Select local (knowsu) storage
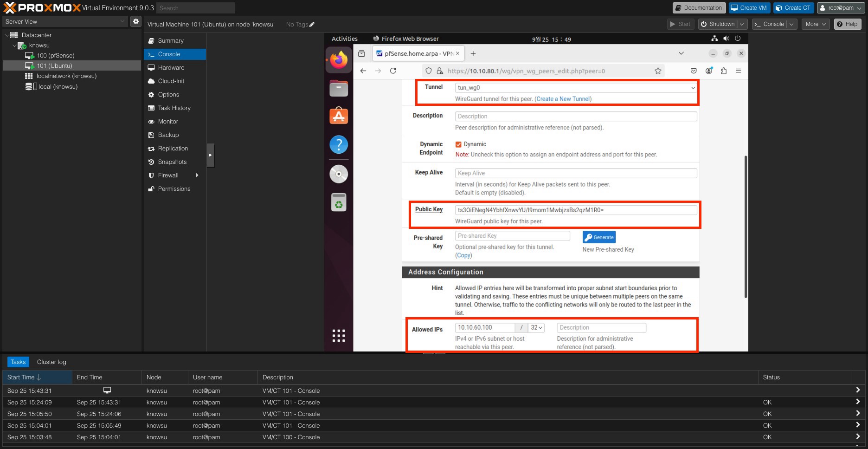868x449 pixels. pos(58,87)
